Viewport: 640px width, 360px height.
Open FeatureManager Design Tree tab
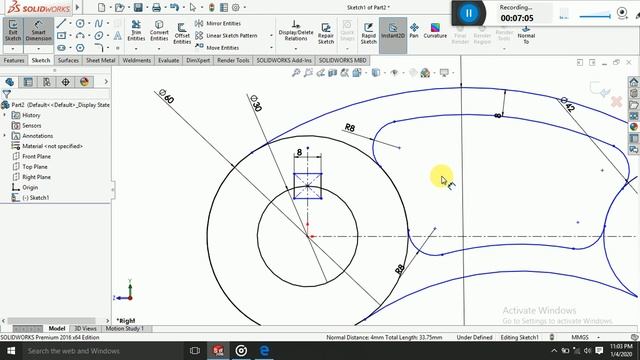[x=9, y=82]
